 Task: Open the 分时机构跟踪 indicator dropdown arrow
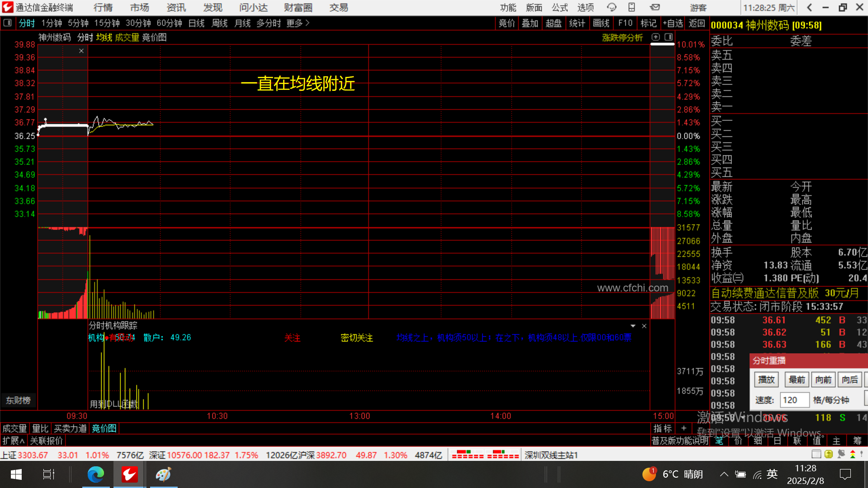click(x=633, y=326)
